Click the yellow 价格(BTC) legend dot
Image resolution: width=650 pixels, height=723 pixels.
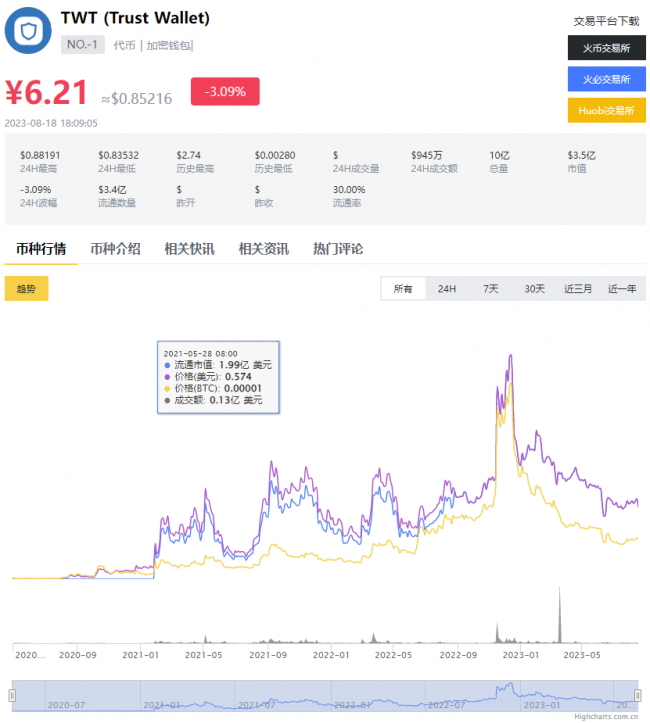[x=167, y=389]
